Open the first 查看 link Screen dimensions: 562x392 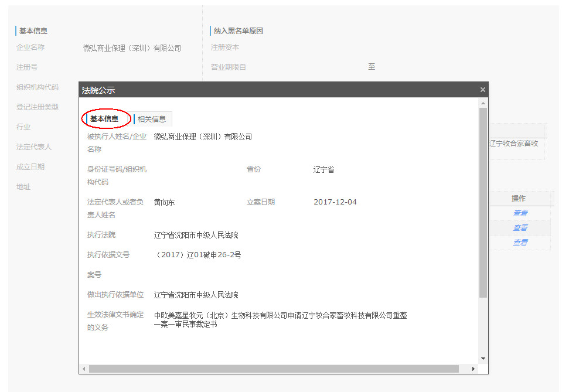[520, 213]
